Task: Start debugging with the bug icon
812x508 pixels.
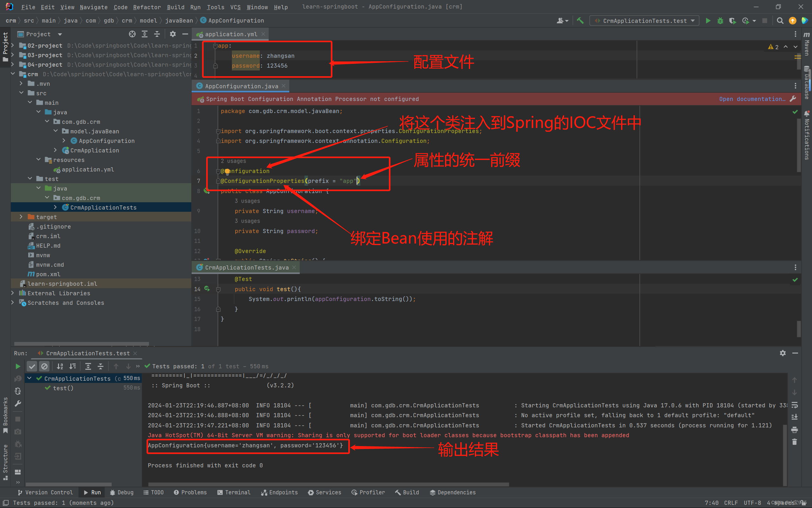Action: (720, 21)
